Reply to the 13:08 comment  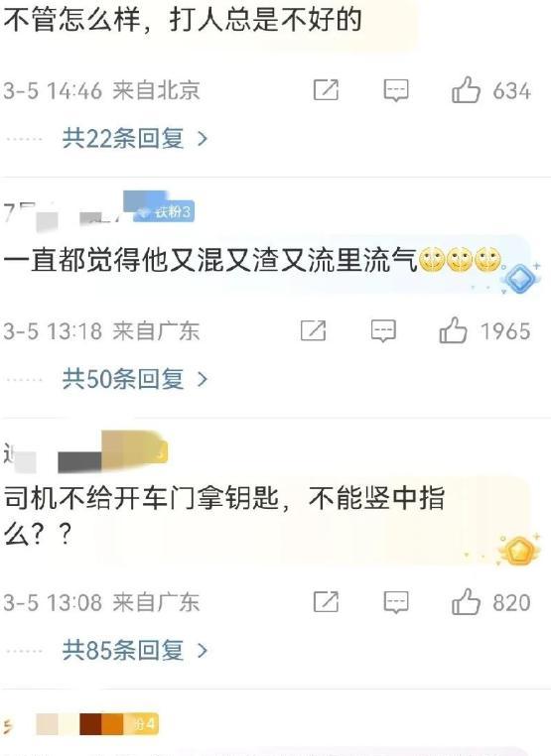[396, 602]
